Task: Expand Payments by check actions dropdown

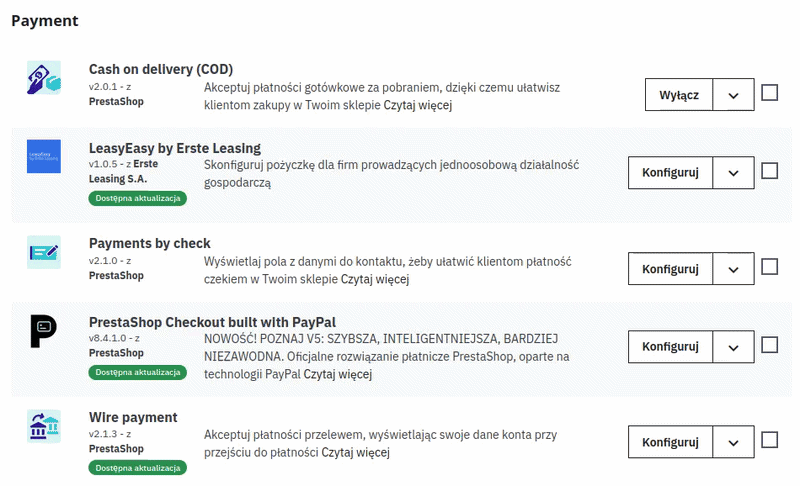Action: (x=733, y=269)
